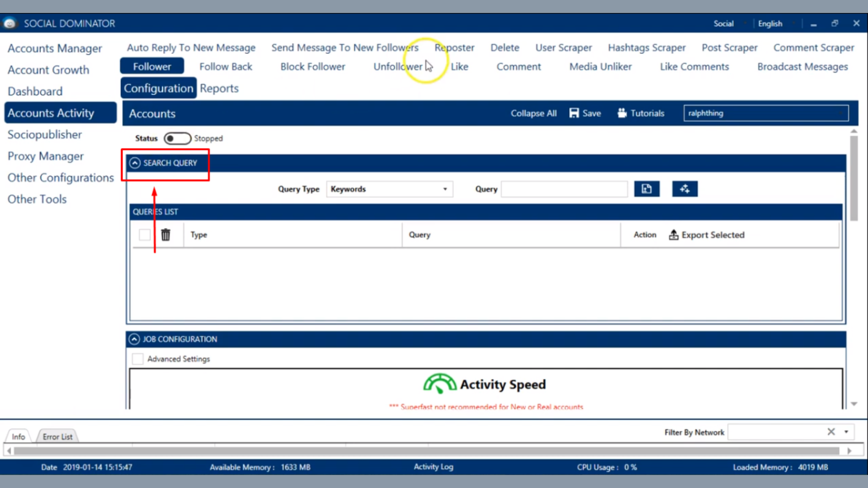Open the Unfollower activity tab

click(398, 67)
